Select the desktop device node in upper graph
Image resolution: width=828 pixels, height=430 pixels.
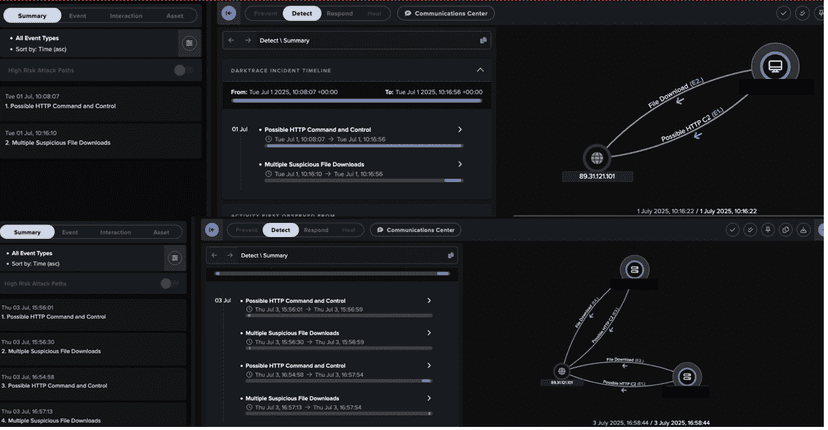pos(775,66)
